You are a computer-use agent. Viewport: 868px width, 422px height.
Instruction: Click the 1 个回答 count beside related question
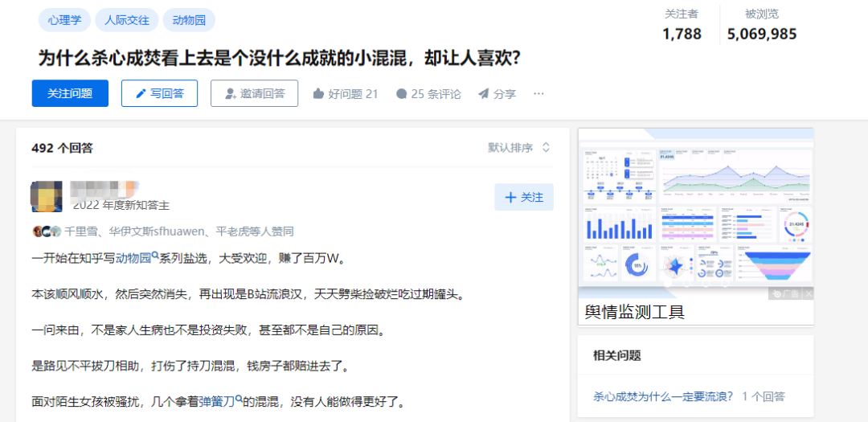(x=764, y=396)
